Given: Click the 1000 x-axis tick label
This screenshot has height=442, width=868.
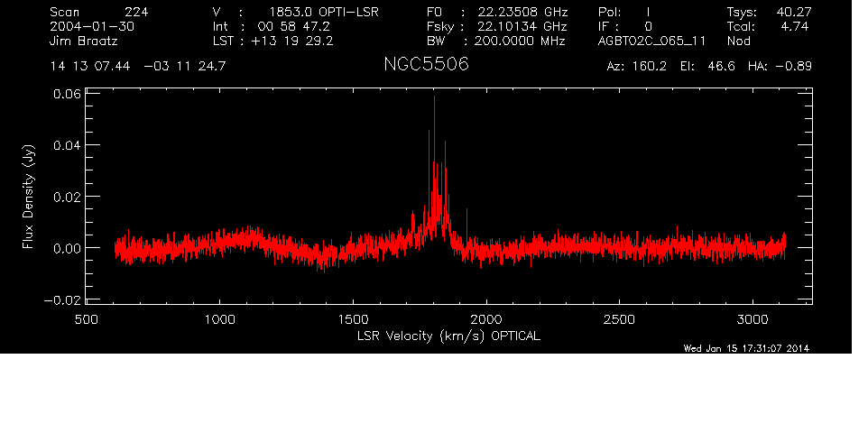Looking at the screenshot, I should tap(220, 319).
